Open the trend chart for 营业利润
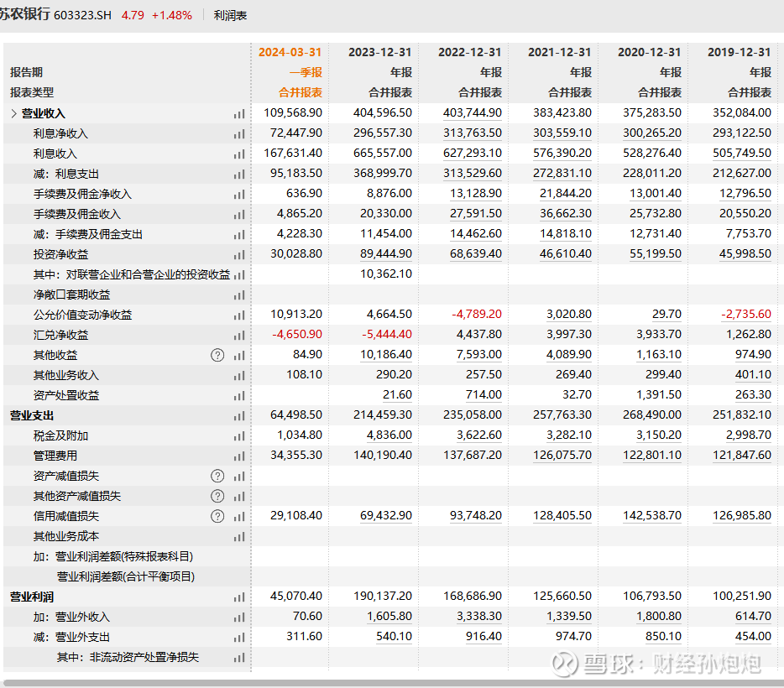The height and width of the screenshot is (688, 784). (x=239, y=597)
